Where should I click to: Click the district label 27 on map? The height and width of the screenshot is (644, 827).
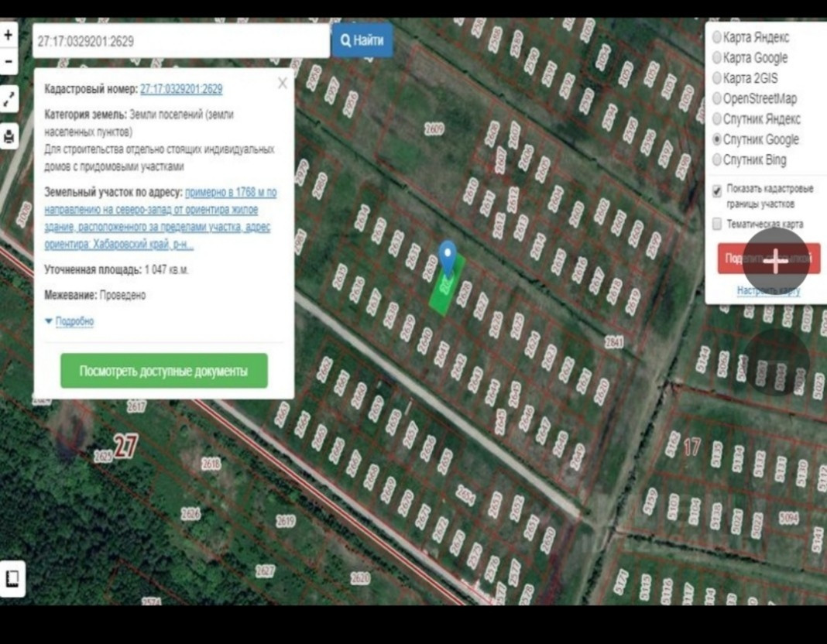(x=126, y=447)
